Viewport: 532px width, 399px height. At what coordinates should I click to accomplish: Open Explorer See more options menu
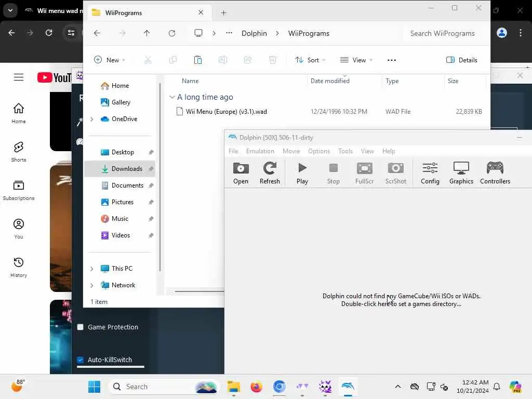pos(392,60)
